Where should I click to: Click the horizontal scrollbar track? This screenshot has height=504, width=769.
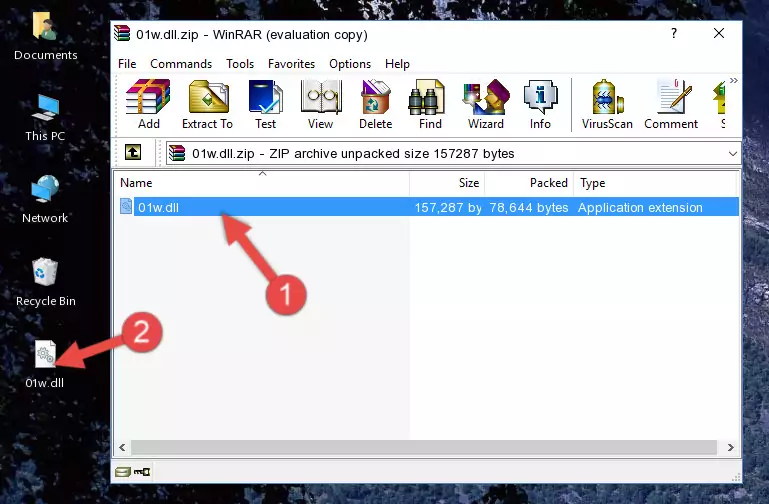point(424,447)
